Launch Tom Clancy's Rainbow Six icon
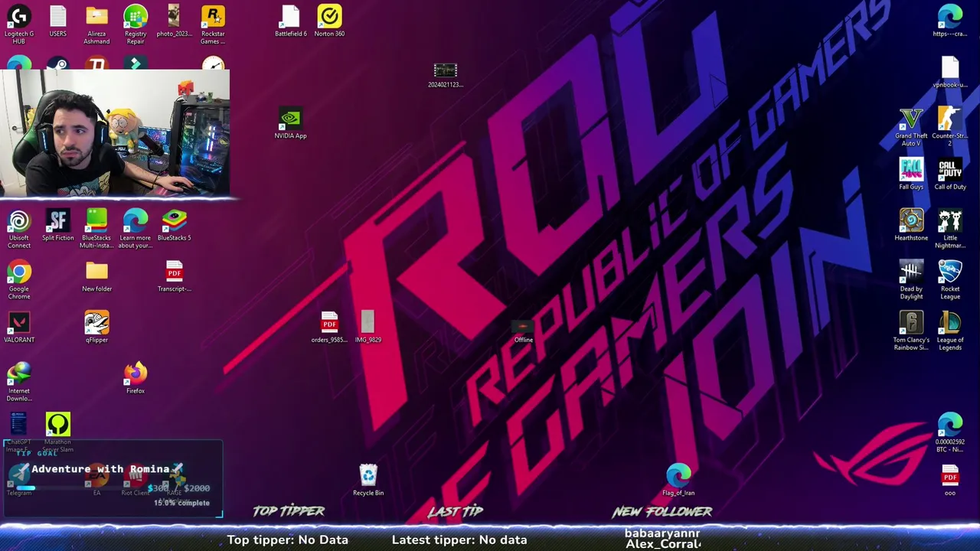The image size is (980, 551). coord(911,331)
